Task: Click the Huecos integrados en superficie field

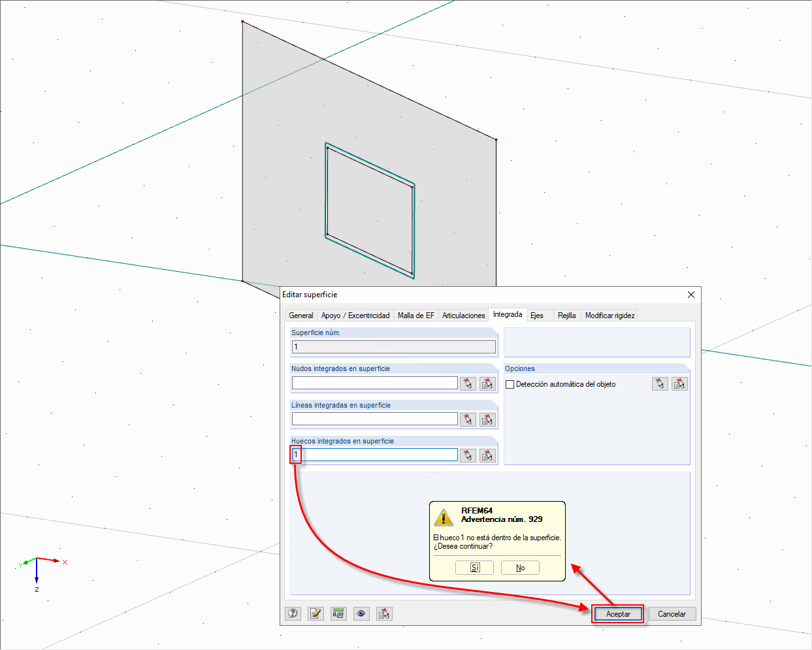Action: (x=375, y=455)
